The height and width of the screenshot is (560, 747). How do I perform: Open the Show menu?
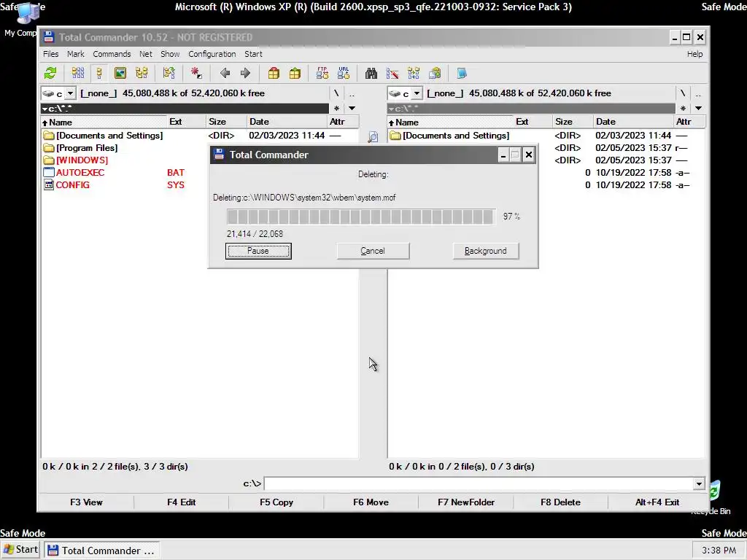170,54
